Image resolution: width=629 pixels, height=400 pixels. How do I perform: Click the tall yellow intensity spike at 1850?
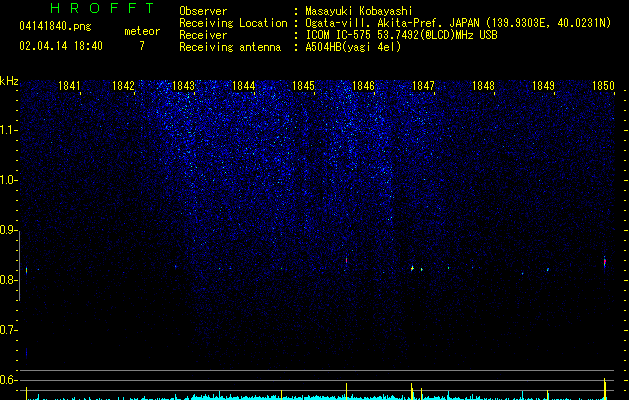(605, 388)
